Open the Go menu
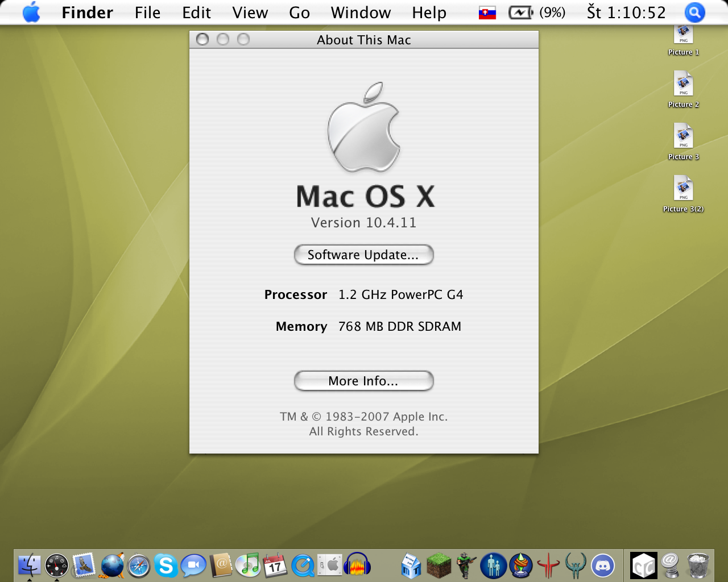This screenshot has width=728, height=582. click(x=299, y=13)
